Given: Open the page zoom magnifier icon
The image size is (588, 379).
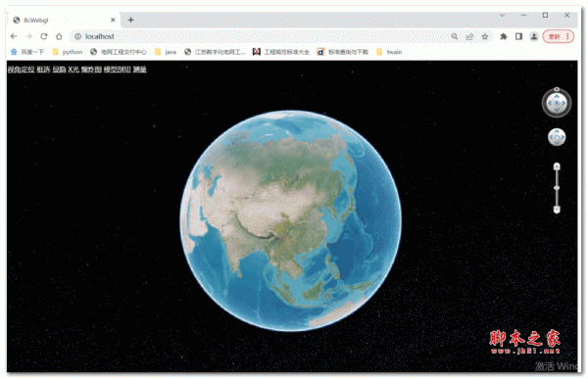Looking at the screenshot, I should coord(455,36).
